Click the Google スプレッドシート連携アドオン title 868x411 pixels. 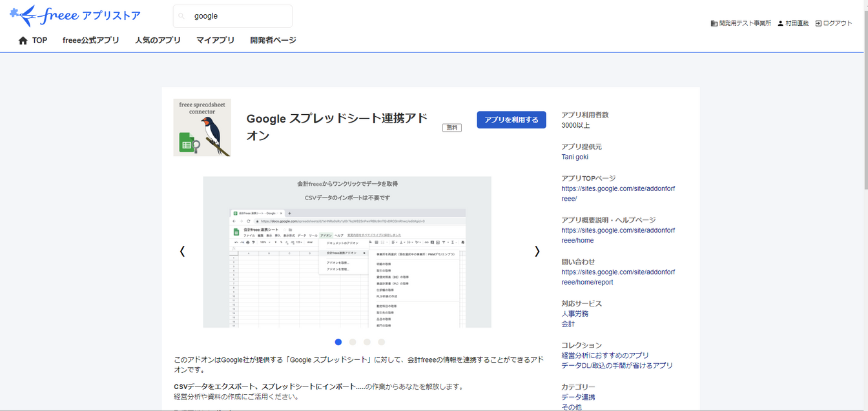pos(337,127)
